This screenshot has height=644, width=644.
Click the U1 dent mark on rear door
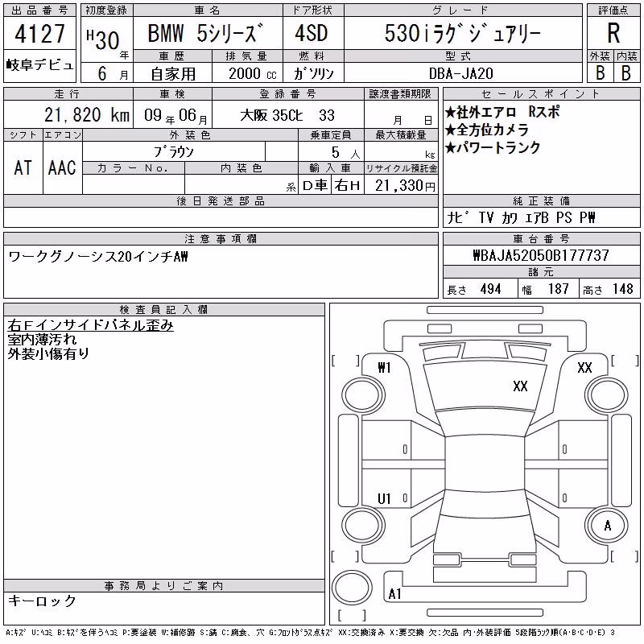click(384, 499)
